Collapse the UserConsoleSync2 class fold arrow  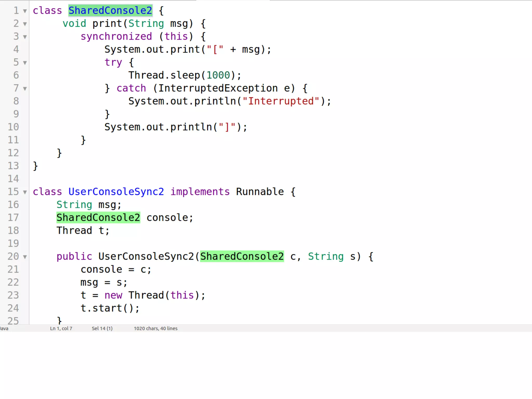[x=25, y=192]
